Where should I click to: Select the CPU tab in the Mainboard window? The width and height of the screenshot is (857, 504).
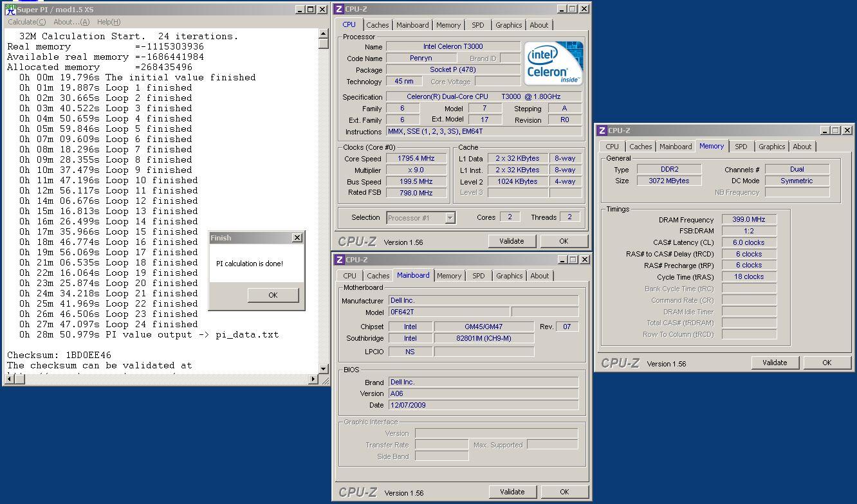349,276
